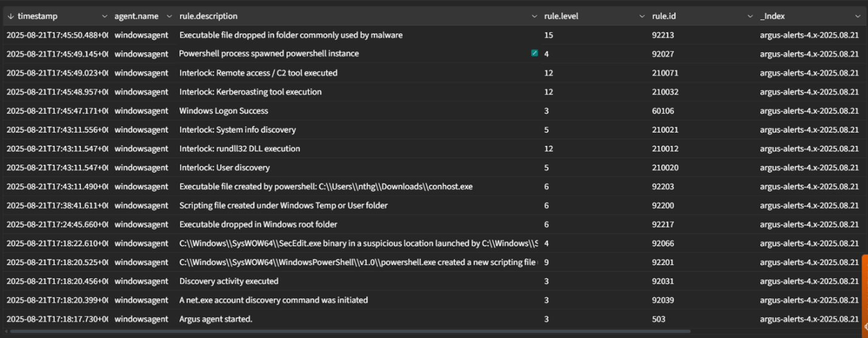Image resolution: width=868 pixels, height=338 pixels.
Task: Open the rule.level column options chevron
Action: coord(642,16)
